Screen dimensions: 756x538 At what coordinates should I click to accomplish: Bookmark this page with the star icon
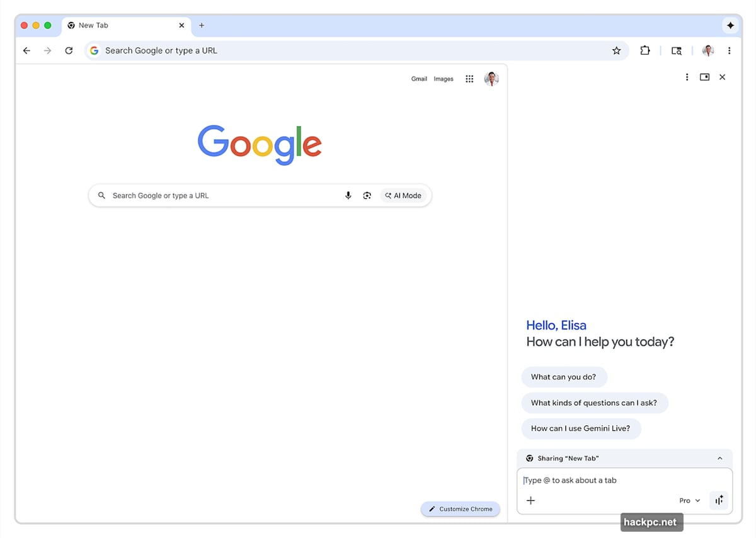pyautogui.click(x=617, y=50)
